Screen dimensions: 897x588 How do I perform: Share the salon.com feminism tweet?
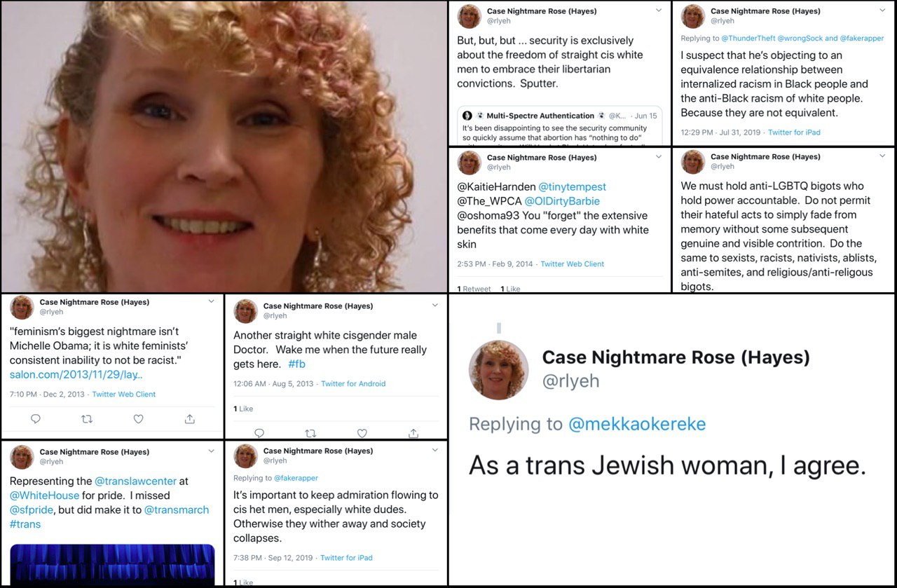point(189,419)
